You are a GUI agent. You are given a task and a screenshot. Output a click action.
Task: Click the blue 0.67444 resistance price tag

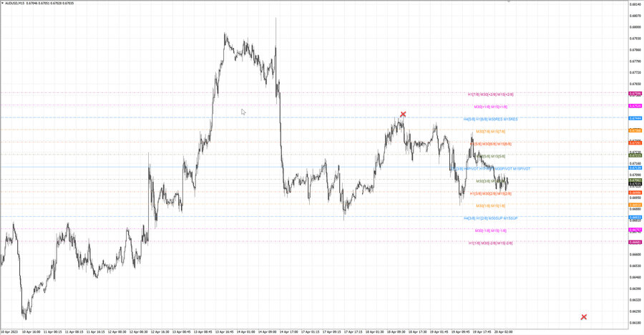635,118
